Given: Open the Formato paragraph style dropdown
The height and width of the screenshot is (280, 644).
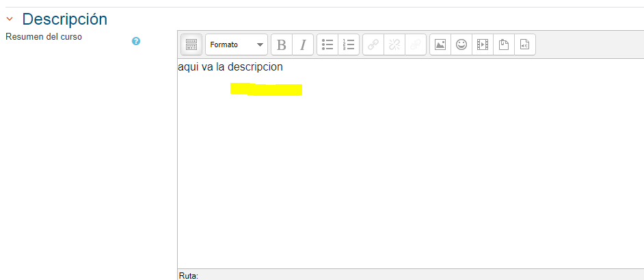Looking at the screenshot, I should coord(237,44).
